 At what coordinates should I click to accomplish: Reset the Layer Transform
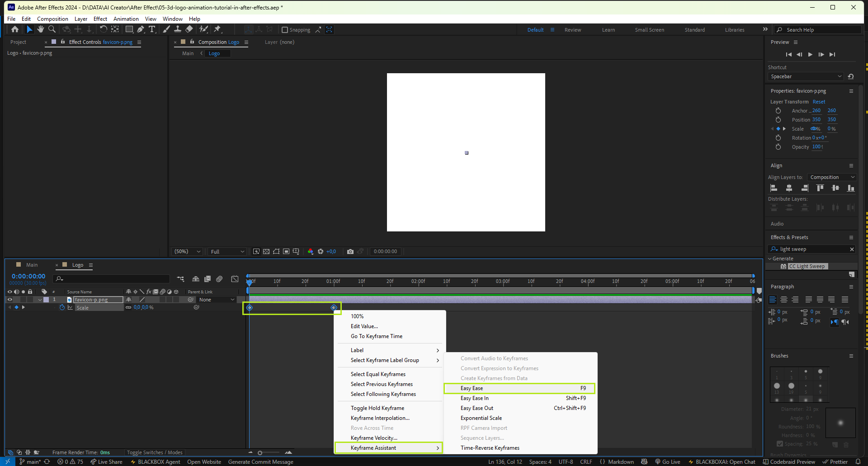pos(819,102)
